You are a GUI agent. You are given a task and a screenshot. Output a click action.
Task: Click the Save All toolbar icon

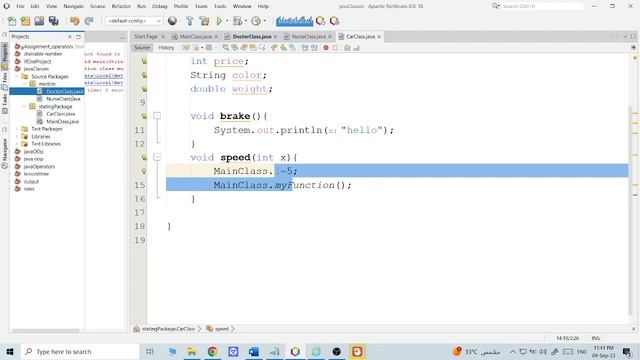(53, 21)
